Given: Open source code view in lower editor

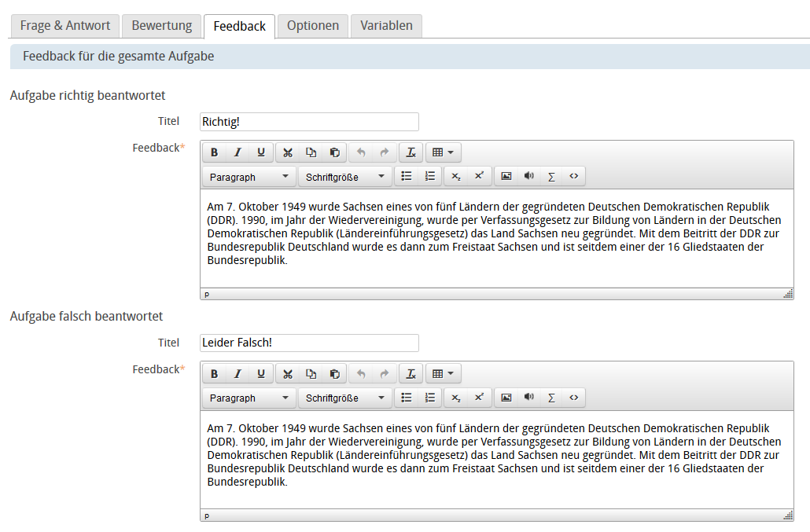Looking at the screenshot, I should (574, 398).
